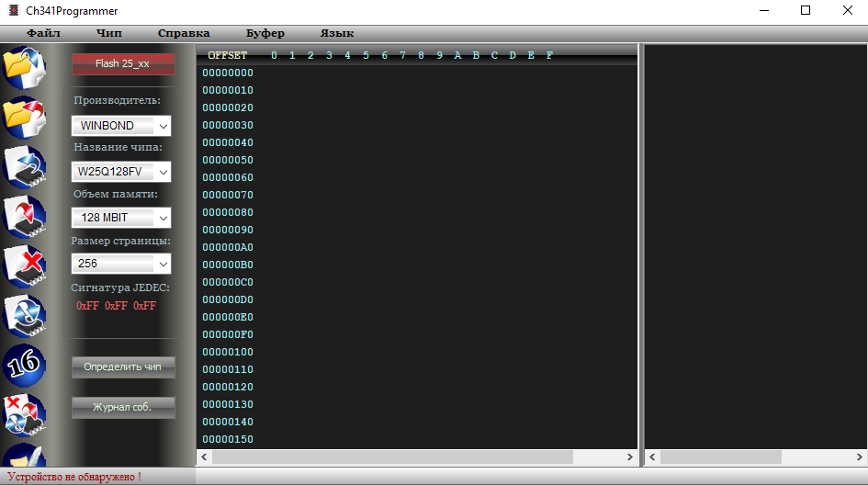Open the Производитель dropdown showing WINBOND
868x485 pixels.
tap(120, 126)
